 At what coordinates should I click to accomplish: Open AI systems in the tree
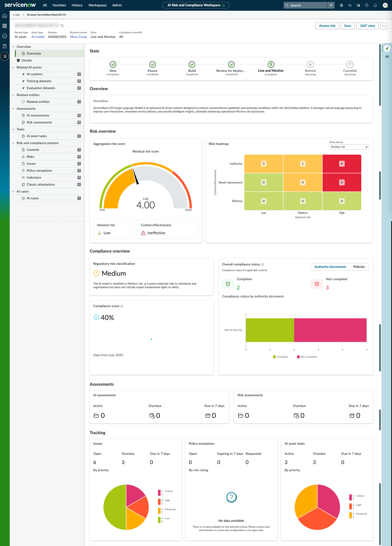[x=49, y=74]
